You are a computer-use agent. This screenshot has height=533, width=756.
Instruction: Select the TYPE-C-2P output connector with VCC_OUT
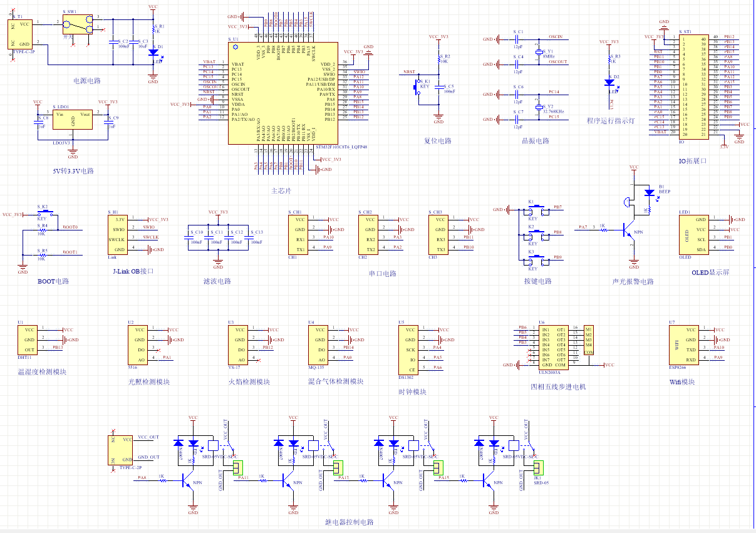point(122,450)
